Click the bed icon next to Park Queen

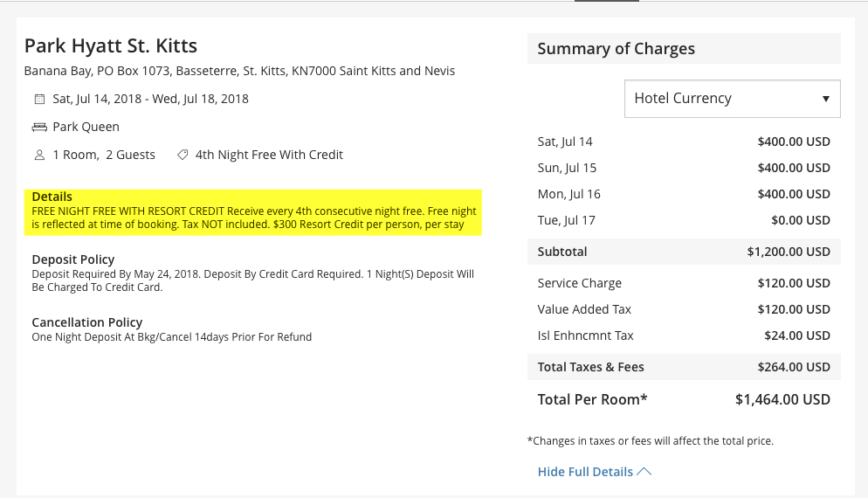pyautogui.click(x=39, y=128)
